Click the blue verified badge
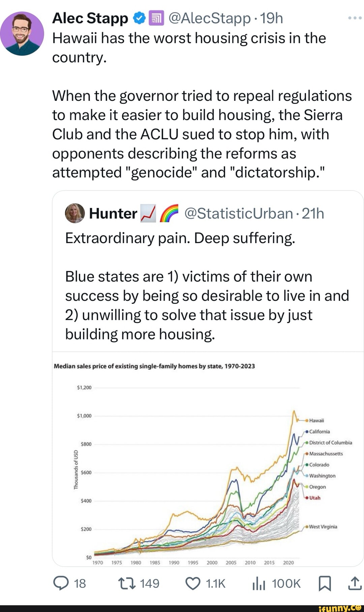 pos(139,19)
